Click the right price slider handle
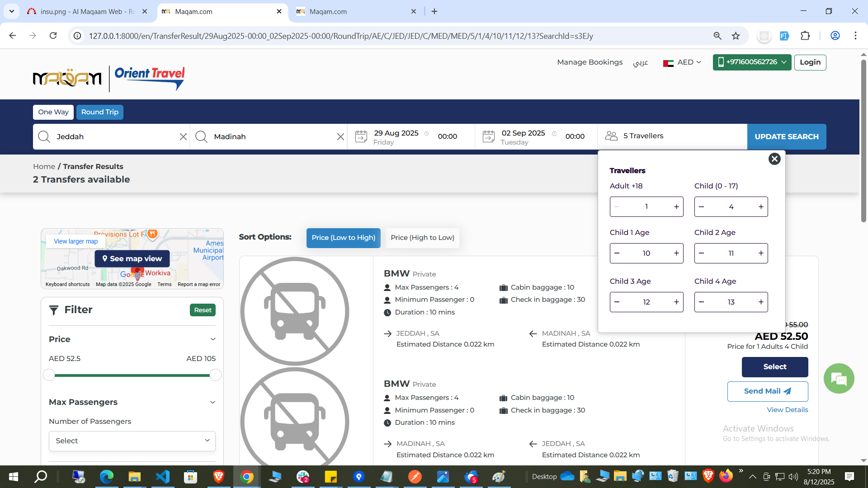This screenshot has width=868, height=488. pos(216,375)
